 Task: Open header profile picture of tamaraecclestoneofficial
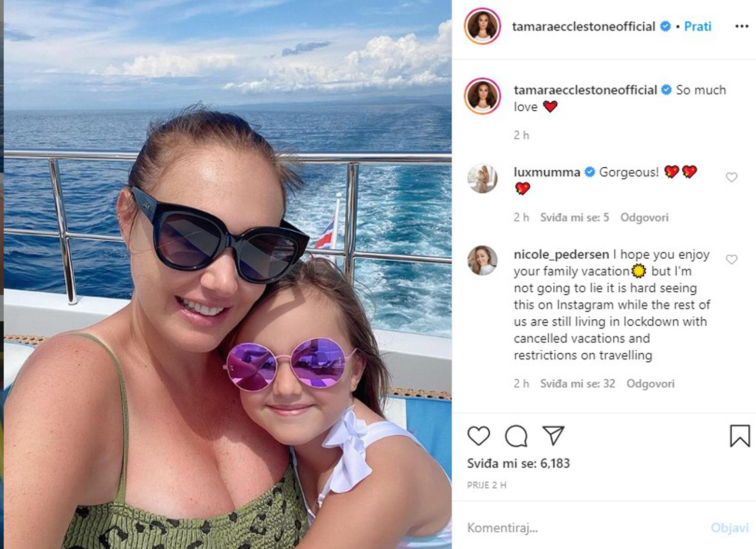click(x=483, y=26)
